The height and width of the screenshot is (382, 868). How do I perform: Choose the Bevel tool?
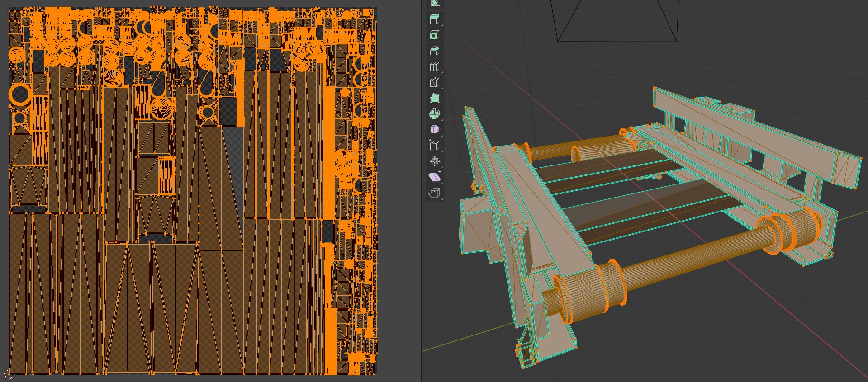click(435, 51)
